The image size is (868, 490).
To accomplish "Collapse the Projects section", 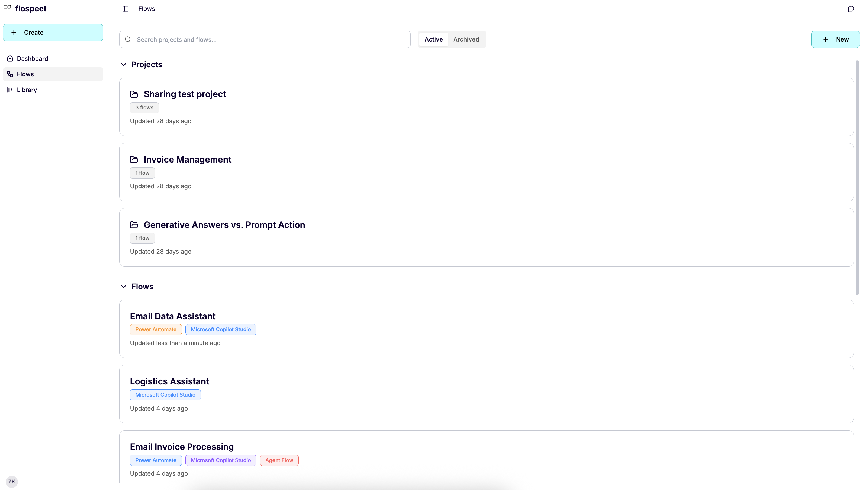I will click(x=123, y=64).
